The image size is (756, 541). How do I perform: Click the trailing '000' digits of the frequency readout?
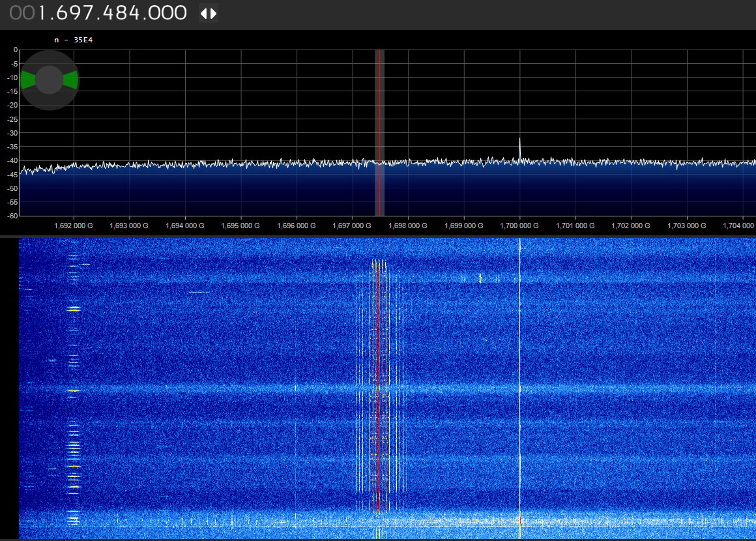(167, 13)
